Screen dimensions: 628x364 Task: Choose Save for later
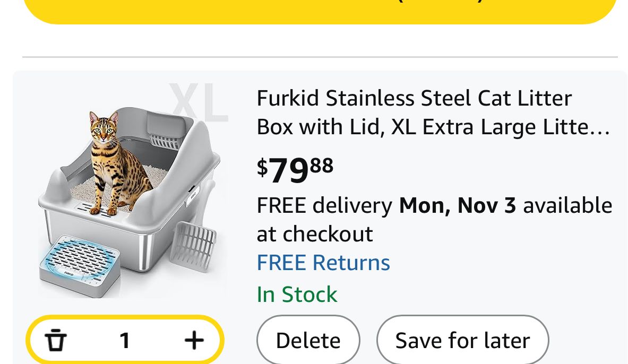click(x=462, y=340)
